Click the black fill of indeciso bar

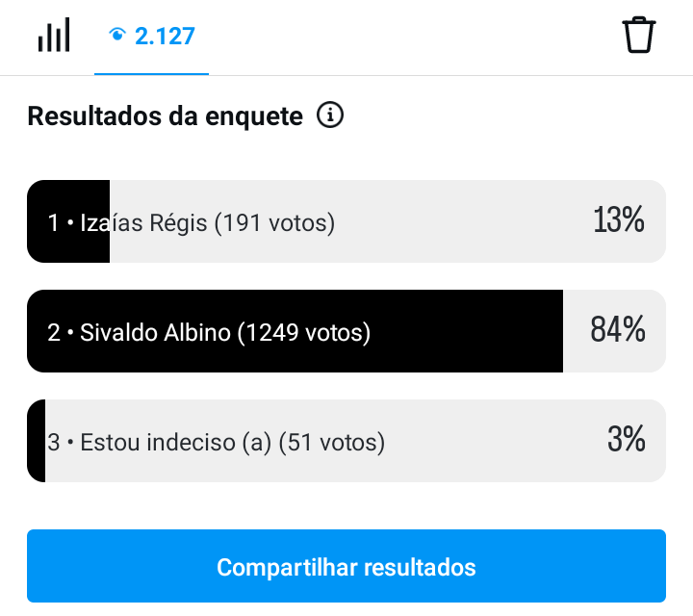pyautogui.click(x=37, y=441)
